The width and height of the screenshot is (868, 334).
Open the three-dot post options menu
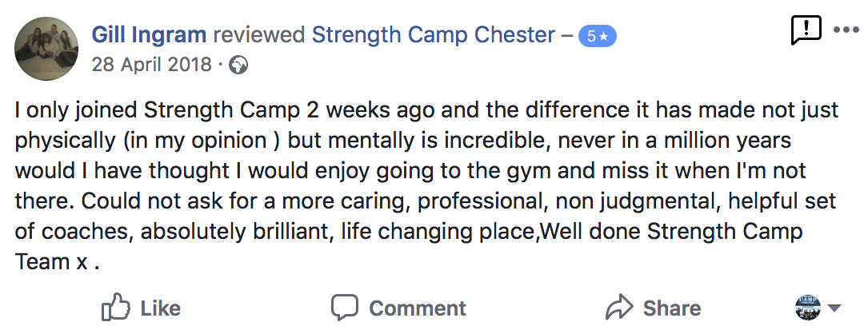click(846, 30)
